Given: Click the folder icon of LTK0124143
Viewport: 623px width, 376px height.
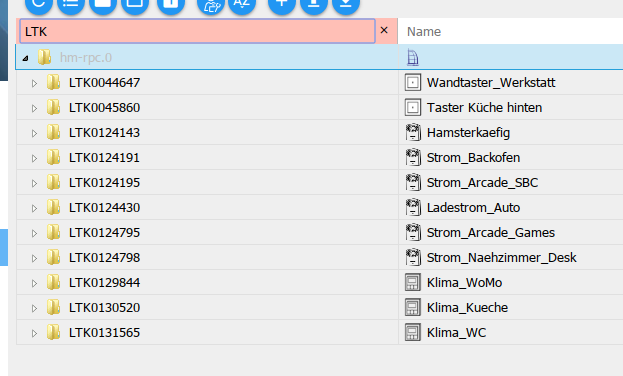Looking at the screenshot, I should tap(53, 132).
